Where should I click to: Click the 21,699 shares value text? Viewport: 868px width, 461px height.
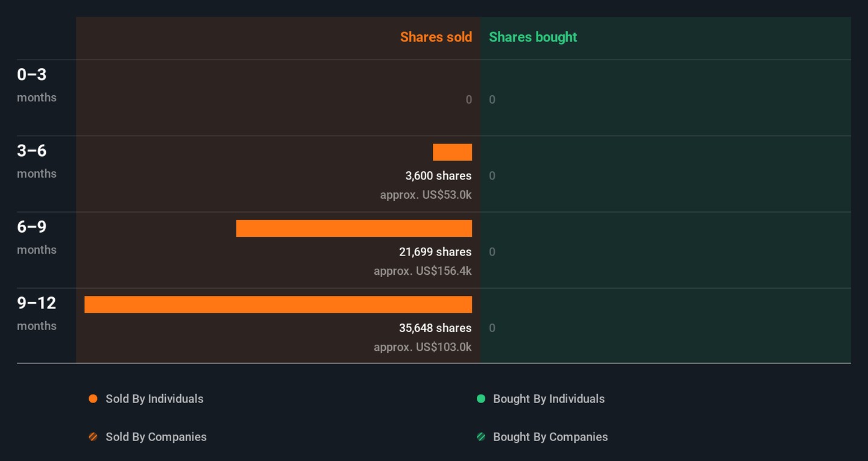point(435,252)
